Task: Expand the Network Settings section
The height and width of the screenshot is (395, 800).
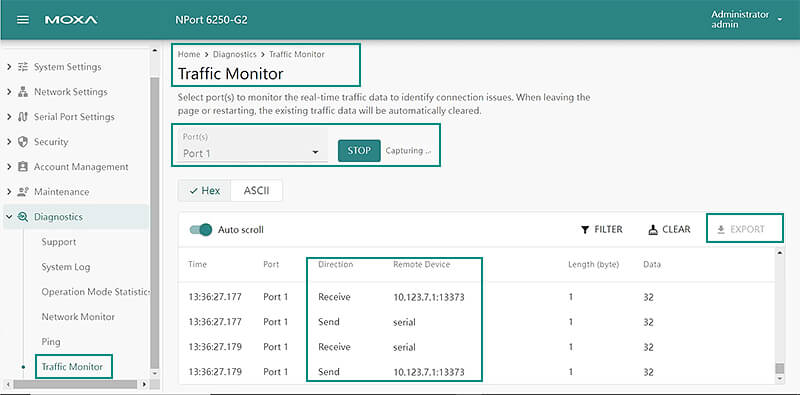Action: 9,92
